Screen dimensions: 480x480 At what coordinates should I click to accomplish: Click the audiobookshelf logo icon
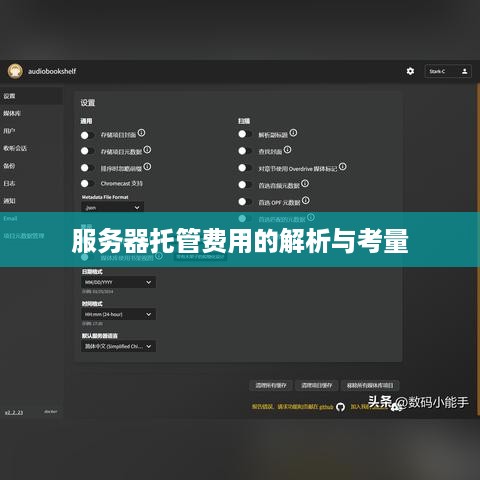[15, 71]
